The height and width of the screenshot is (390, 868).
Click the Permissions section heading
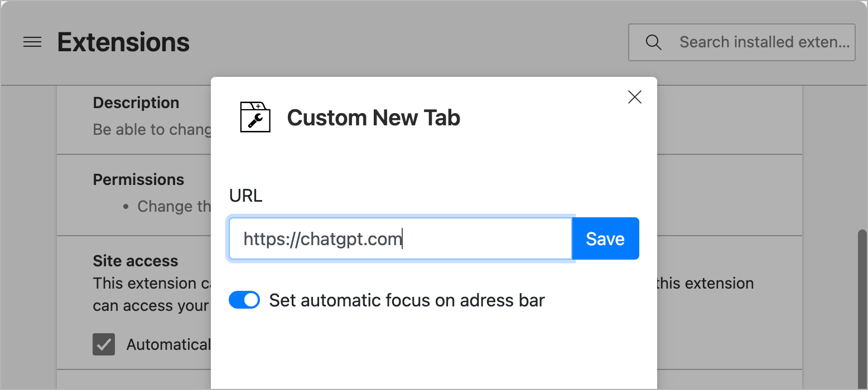[138, 179]
